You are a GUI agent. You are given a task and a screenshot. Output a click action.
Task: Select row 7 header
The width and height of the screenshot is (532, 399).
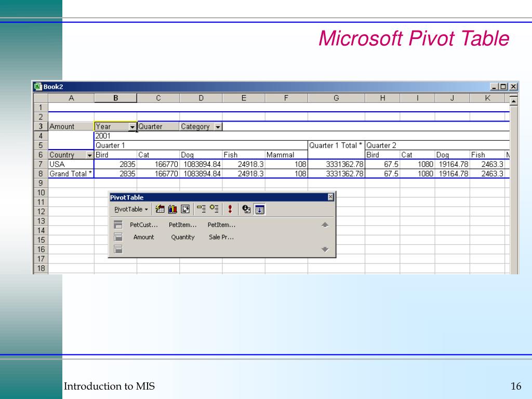[x=41, y=164]
